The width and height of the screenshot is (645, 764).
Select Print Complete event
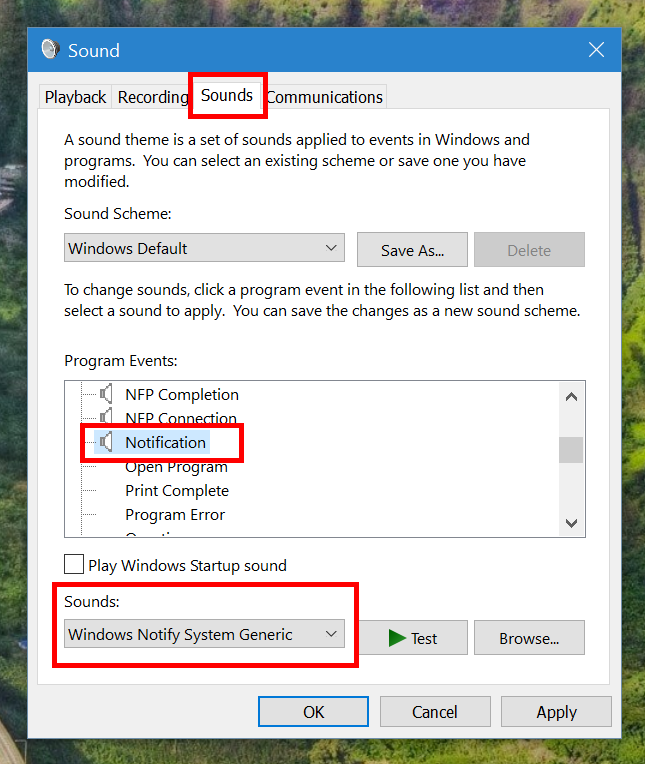click(x=177, y=491)
